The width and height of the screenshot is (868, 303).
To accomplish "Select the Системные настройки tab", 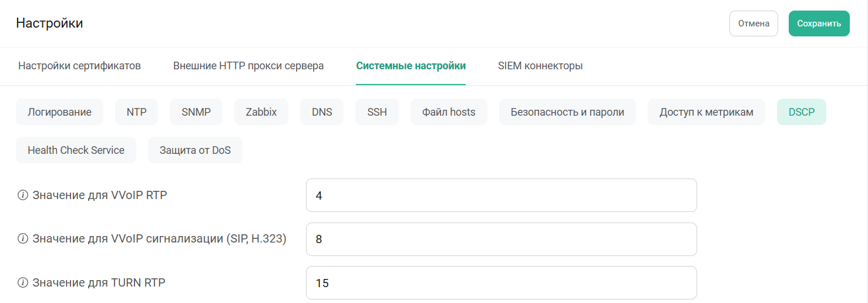I will point(411,66).
